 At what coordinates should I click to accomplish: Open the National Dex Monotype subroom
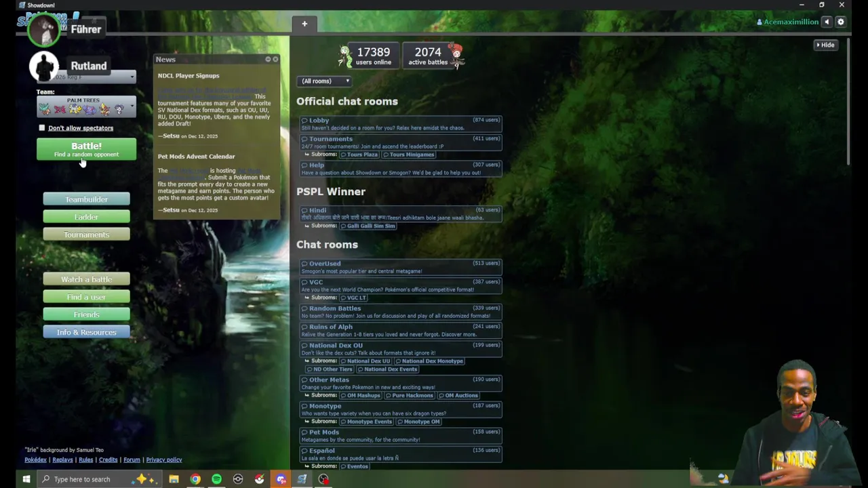(430, 361)
